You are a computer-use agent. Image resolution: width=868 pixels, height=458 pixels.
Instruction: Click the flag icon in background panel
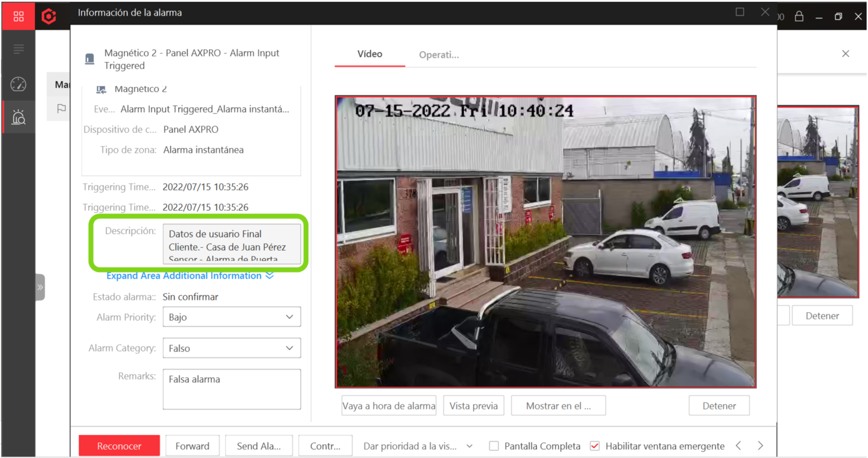coord(62,109)
